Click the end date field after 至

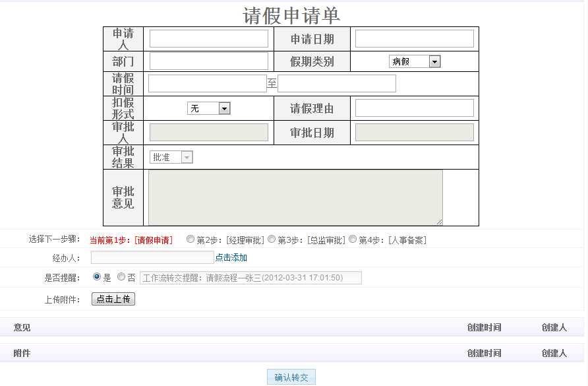tap(337, 83)
